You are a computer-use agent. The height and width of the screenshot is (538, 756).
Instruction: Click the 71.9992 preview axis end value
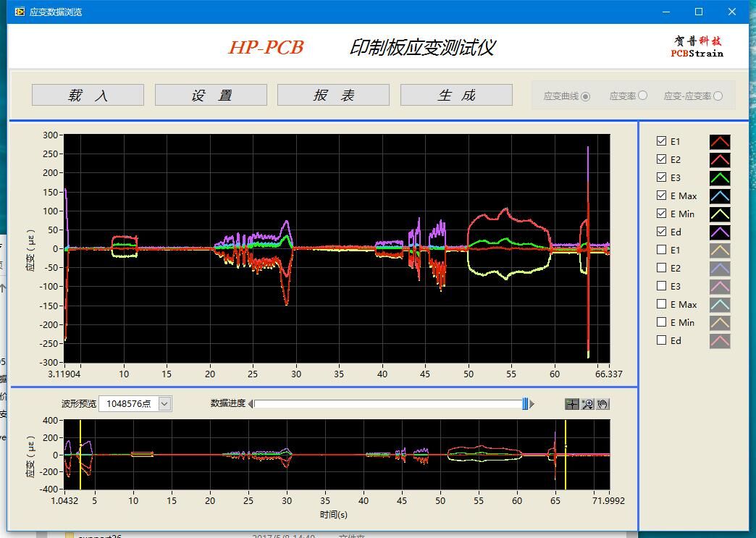coord(608,501)
